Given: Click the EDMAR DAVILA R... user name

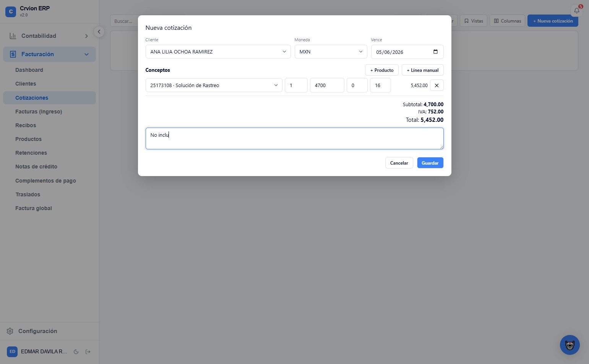Looking at the screenshot, I should point(44,352).
